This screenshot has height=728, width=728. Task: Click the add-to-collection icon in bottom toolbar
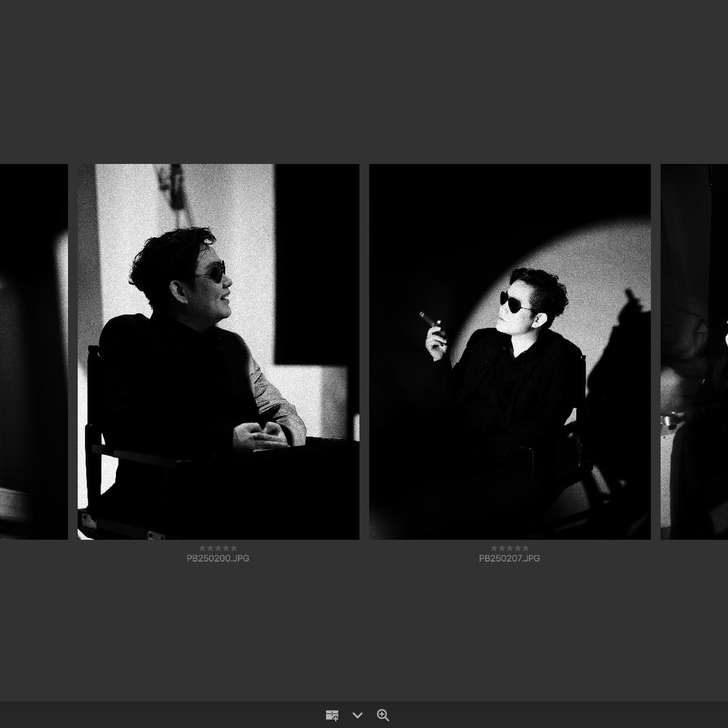pyautogui.click(x=332, y=715)
